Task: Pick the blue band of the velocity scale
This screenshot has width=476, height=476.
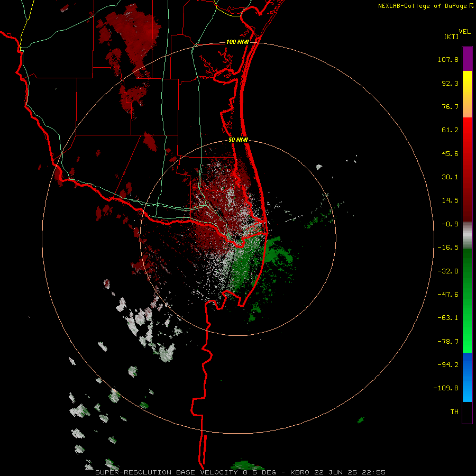Action: click(x=467, y=377)
